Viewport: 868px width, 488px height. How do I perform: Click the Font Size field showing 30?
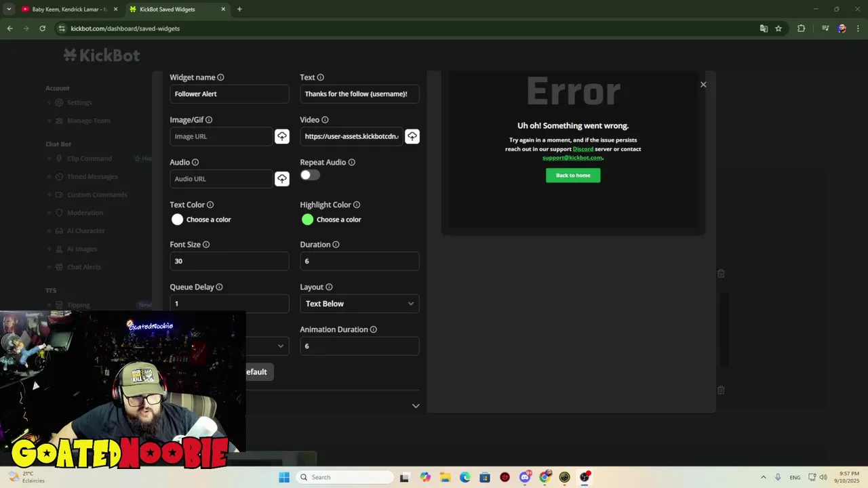pos(229,261)
